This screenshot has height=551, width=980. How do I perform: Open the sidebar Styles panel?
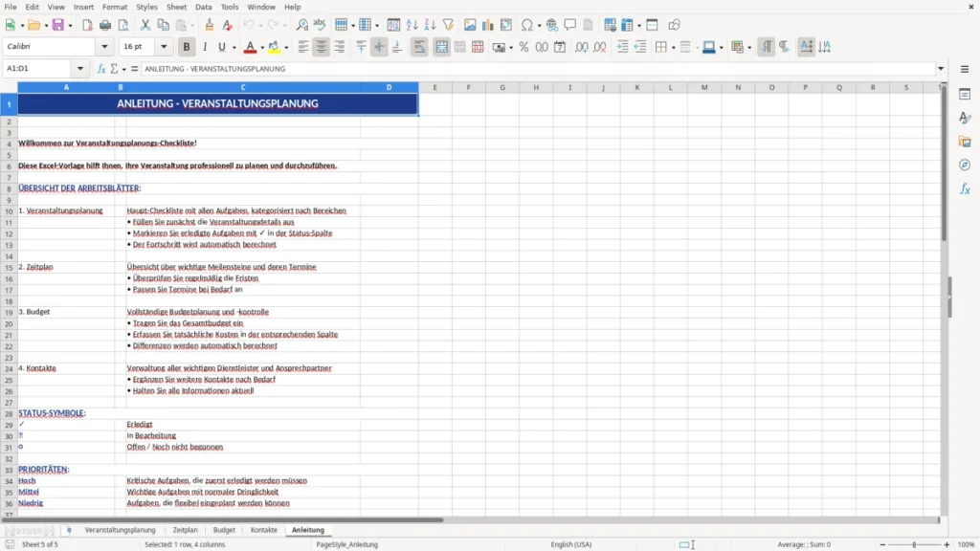[965, 118]
